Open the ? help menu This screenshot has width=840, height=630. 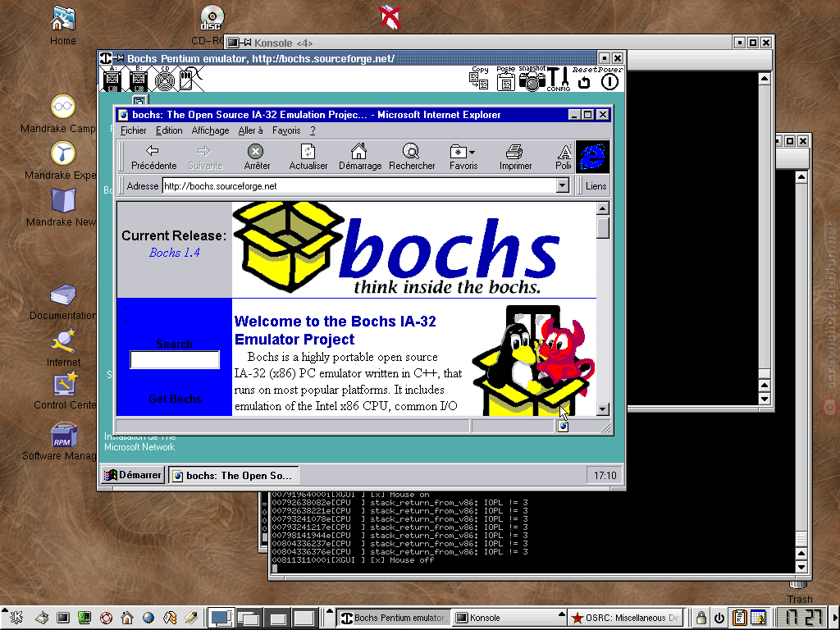tap(313, 130)
